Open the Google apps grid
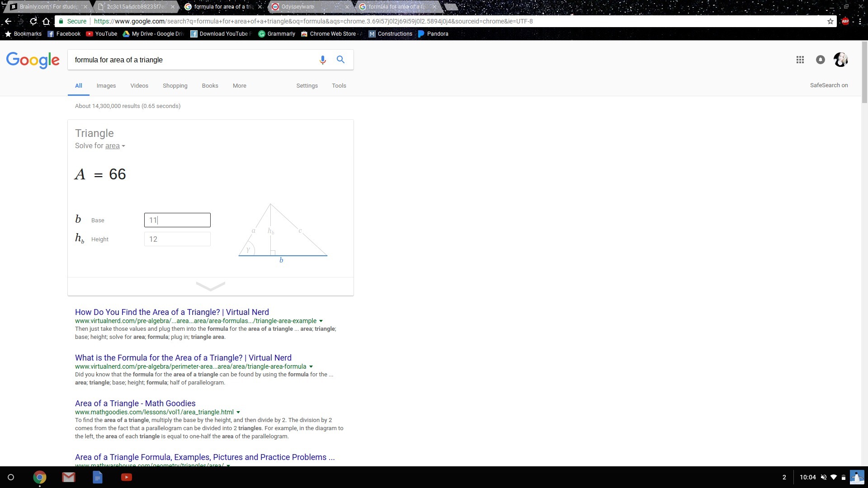This screenshot has width=868, height=488. 800,60
